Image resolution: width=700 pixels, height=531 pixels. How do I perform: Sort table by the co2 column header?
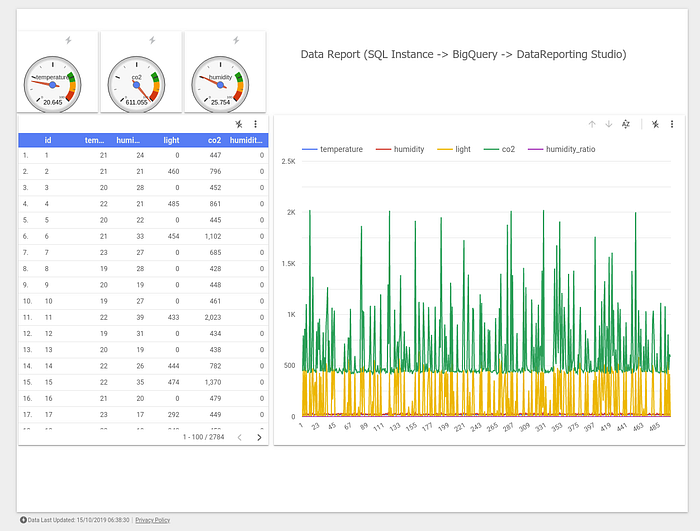(x=214, y=140)
